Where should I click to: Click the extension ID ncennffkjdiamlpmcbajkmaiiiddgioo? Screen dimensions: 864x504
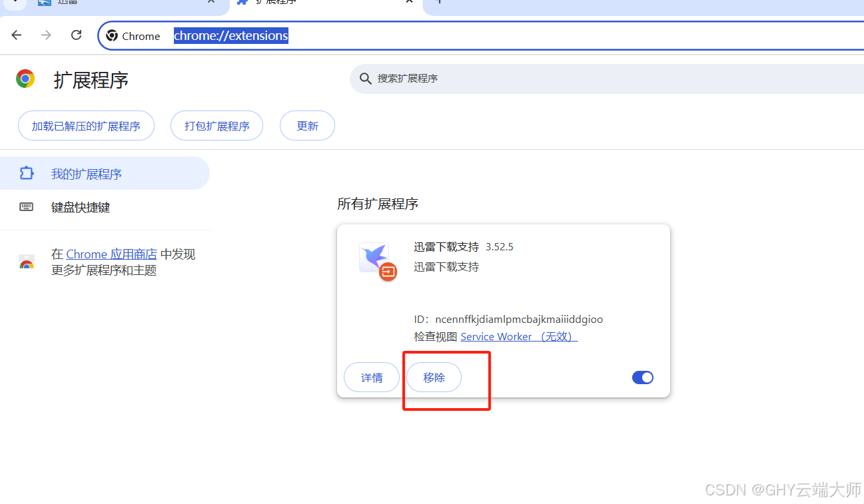tap(519, 320)
